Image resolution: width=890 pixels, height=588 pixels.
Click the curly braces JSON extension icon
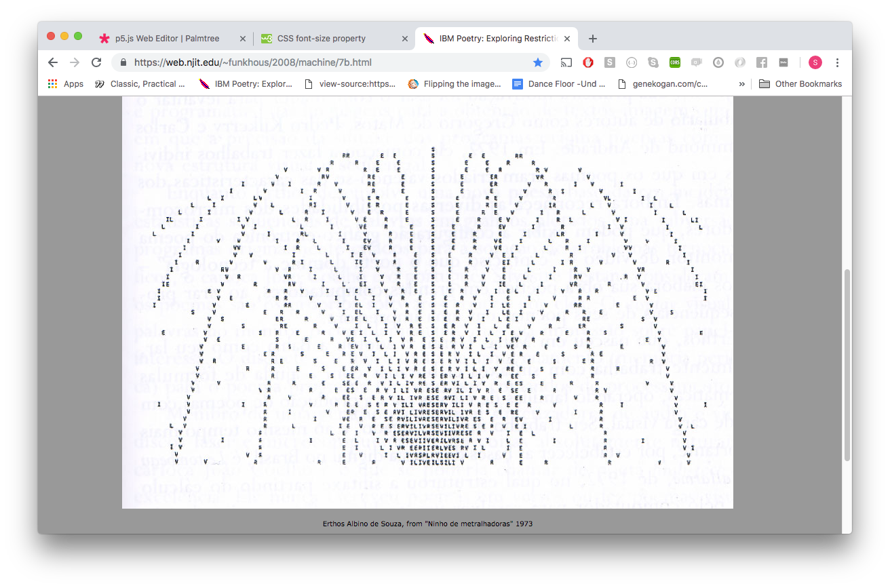pyautogui.click(x=632, y=62)
